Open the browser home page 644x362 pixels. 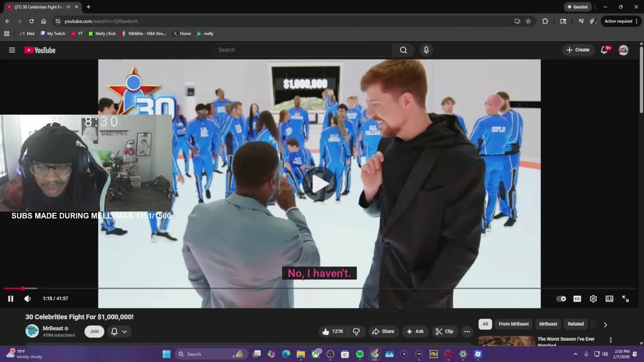(x=44, y=21)
